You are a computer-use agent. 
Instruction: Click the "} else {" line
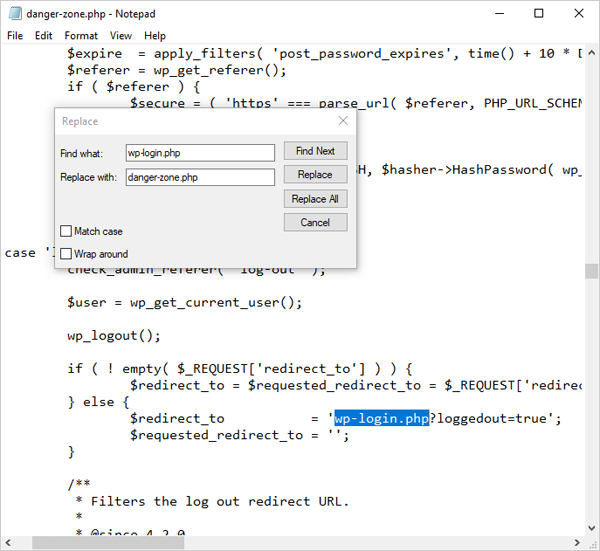99,402
